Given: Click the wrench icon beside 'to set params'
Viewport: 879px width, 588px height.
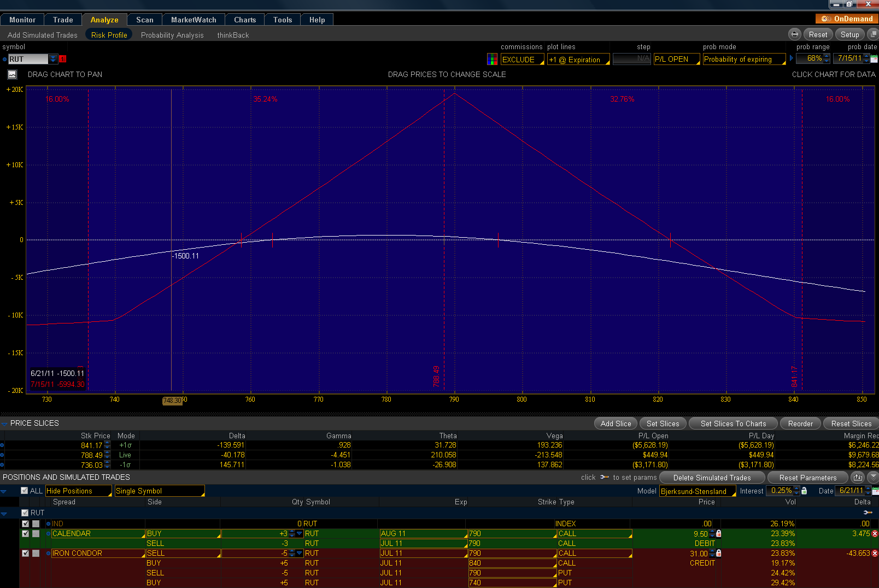Looking at the screenshot, I should [x=604, y=477].
